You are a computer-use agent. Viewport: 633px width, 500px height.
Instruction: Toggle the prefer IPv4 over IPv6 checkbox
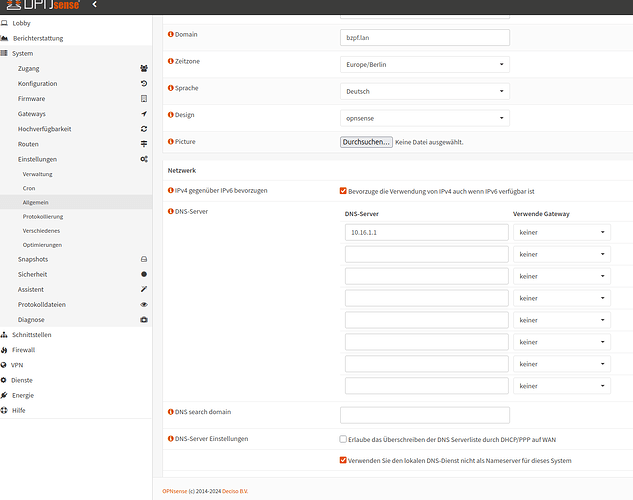343,190
